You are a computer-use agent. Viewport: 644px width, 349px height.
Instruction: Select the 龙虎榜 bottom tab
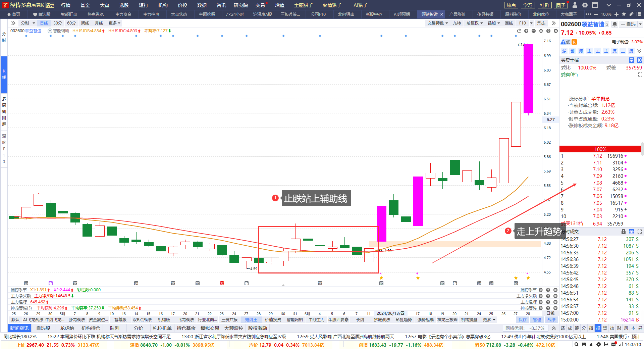pyautogui.click(x=67, y=328)
